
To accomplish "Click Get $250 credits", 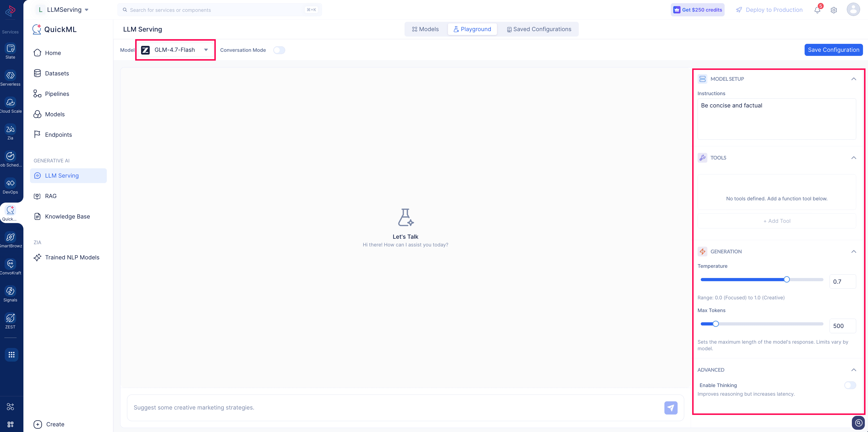I will (698, 10).
